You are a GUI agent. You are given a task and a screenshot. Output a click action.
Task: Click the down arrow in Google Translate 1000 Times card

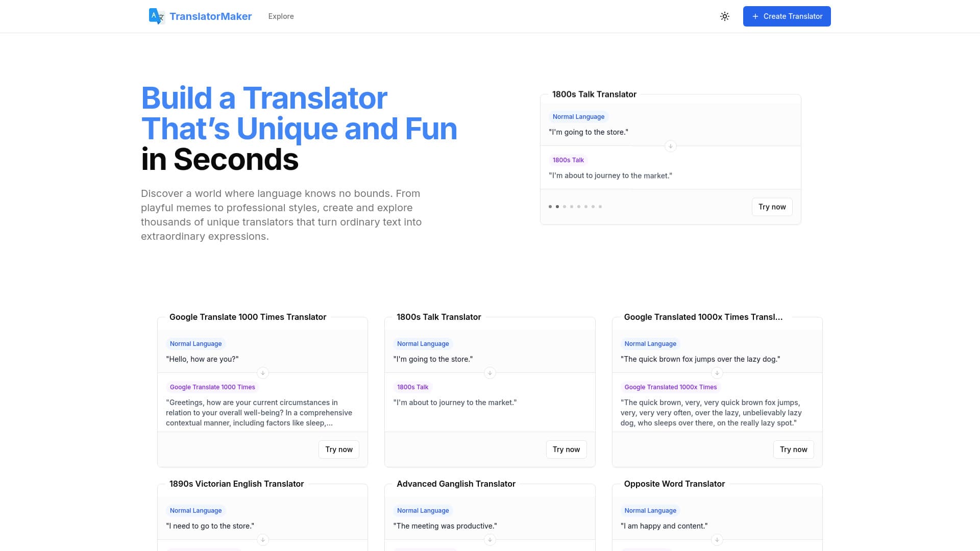coord(262,373)
